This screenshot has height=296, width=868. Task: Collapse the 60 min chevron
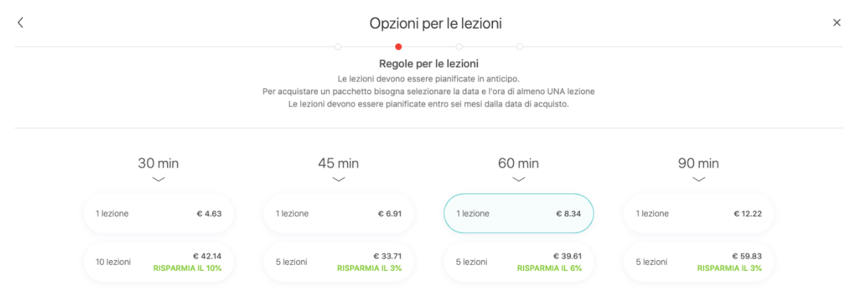click(x=519, y=179)
